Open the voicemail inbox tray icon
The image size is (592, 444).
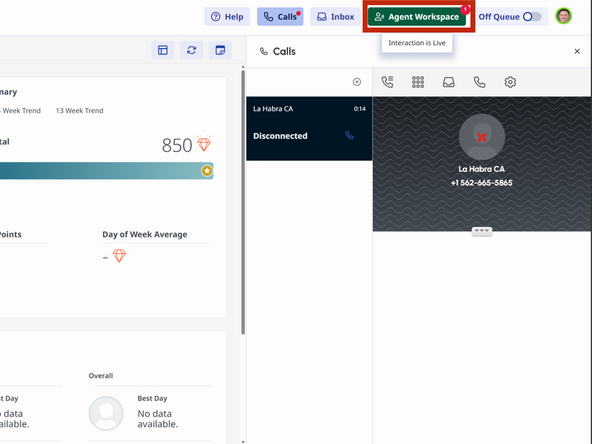449,82
